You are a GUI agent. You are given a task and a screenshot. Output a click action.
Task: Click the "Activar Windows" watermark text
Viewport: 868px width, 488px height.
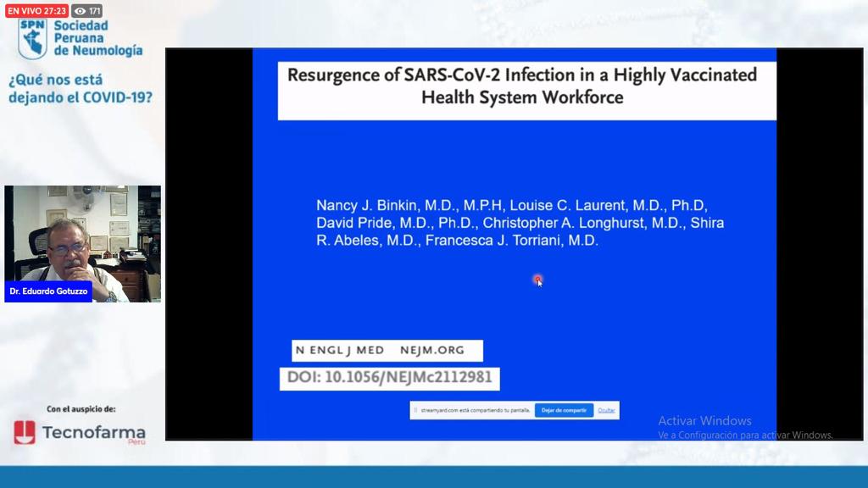point(704,421)
